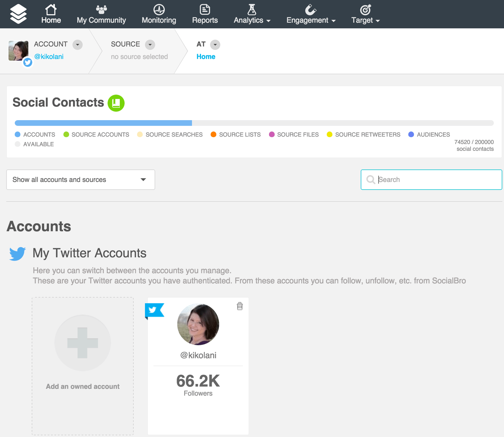This screenshot has width=504, height=437.
Task: Select the Target bullseye icon
Action: (365, 9)
